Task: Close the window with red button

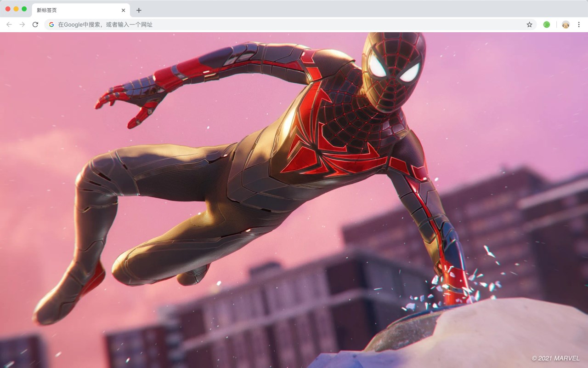Action: [x=8, y=9]
